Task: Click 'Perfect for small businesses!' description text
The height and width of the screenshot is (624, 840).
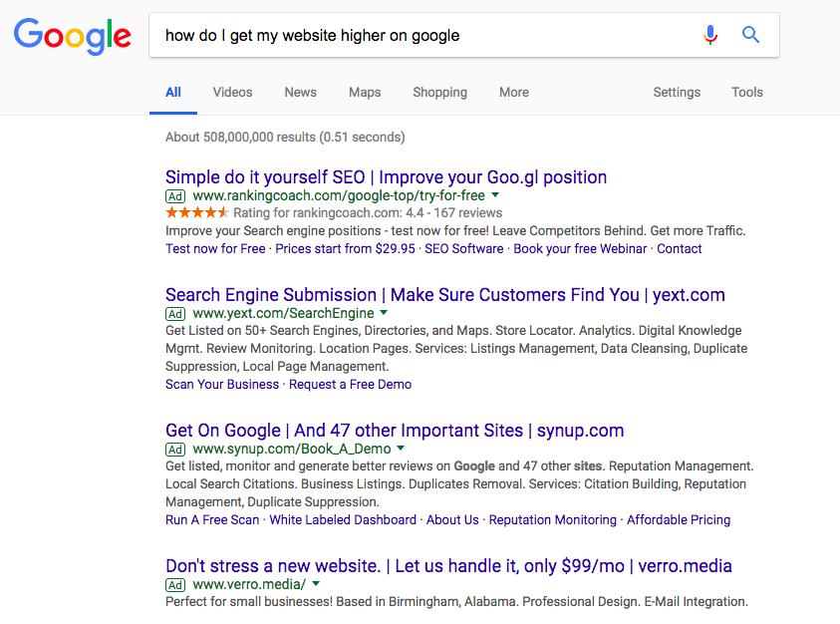Action: (x=457, y=601)
